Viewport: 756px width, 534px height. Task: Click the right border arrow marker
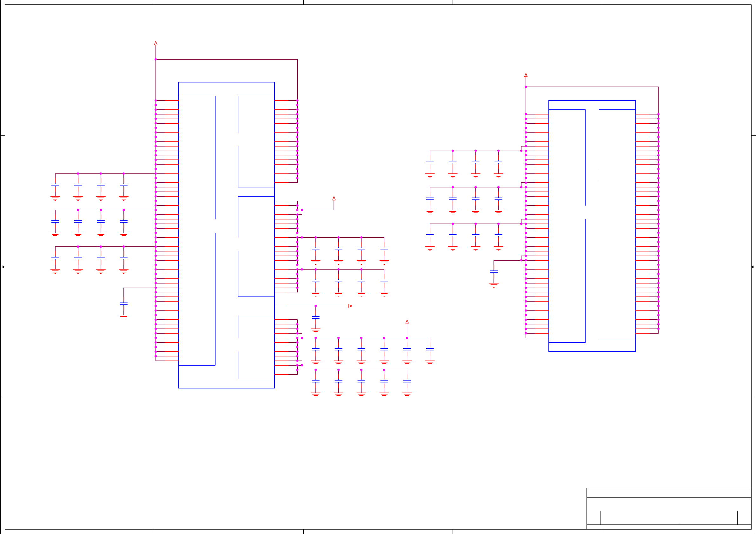pyautogui.click(x=753, y=267)
